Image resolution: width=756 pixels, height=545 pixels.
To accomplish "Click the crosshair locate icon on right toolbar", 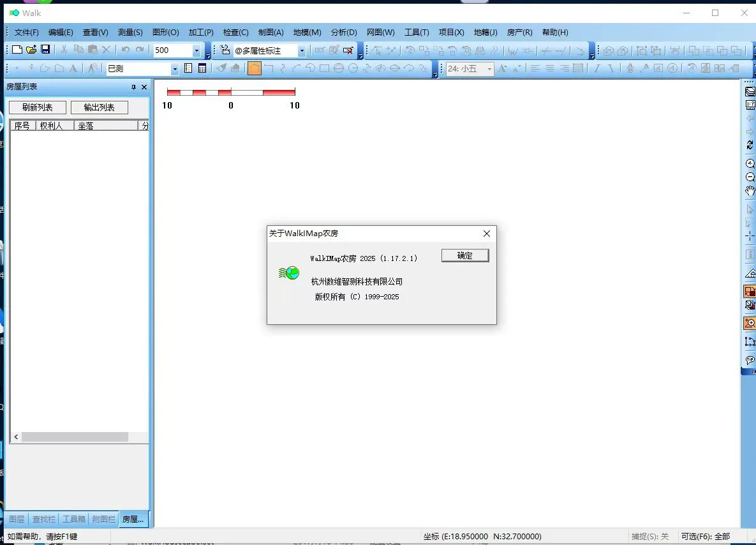I will [750, 236].
